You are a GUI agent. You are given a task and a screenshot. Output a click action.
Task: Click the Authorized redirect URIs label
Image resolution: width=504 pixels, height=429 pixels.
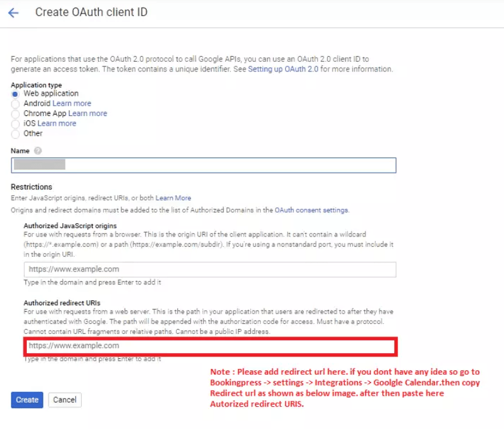[62, 303]
